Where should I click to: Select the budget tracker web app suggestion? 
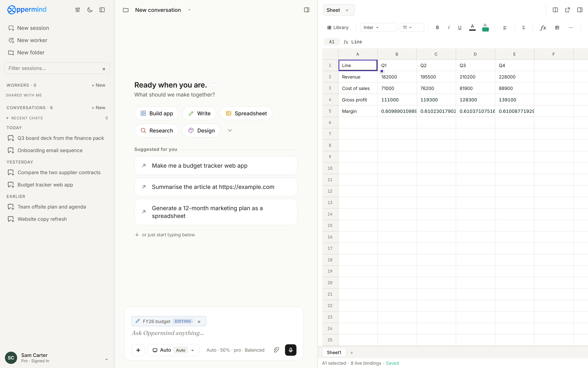(x=216, y=166)
